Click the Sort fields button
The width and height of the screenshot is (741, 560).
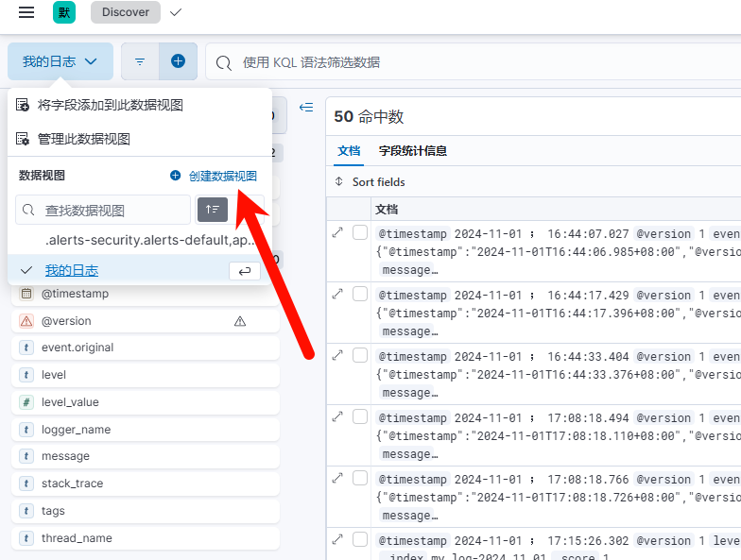pyautogui.click(x=370, y=181)
